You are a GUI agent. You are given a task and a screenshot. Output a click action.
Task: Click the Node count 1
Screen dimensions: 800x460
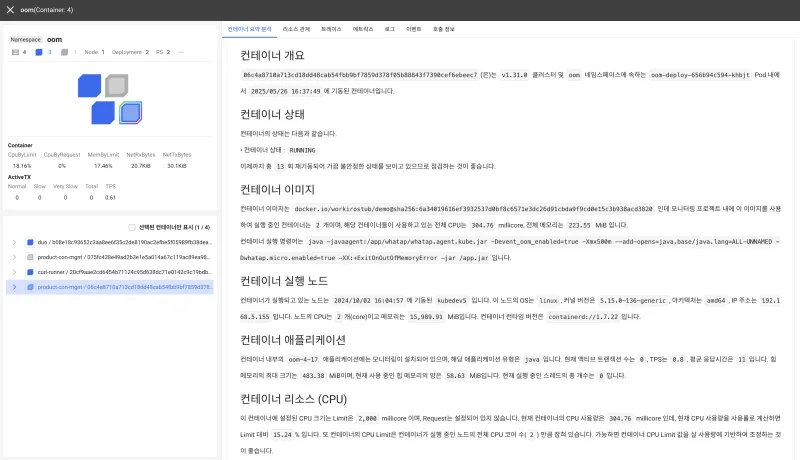pyautogui.click(x=103, y=52)
